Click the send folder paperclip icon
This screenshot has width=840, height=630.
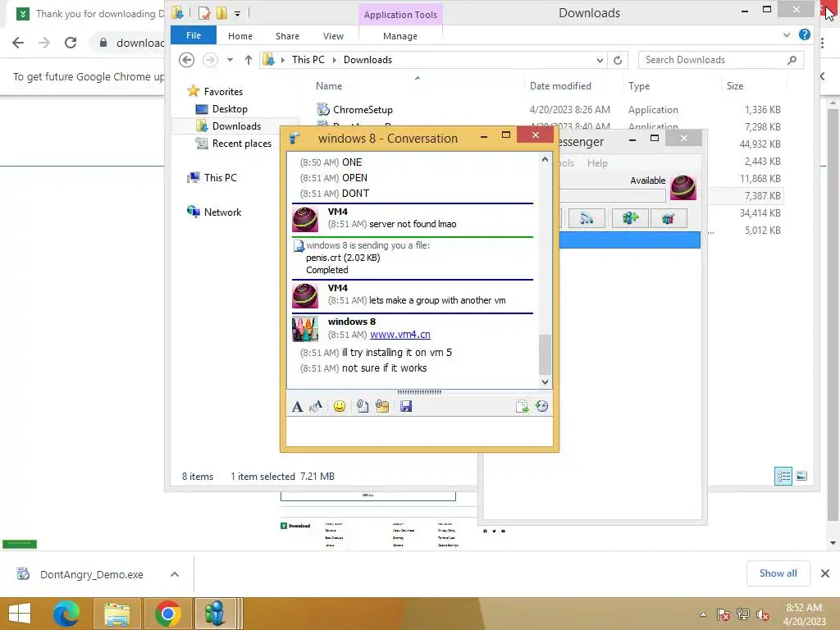(x=382, y=407)
